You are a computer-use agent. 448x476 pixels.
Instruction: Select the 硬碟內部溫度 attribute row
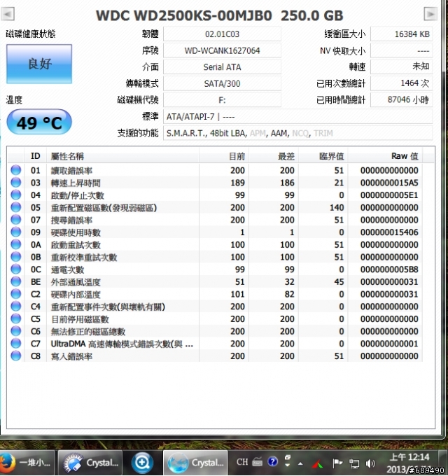coord(215,294)
